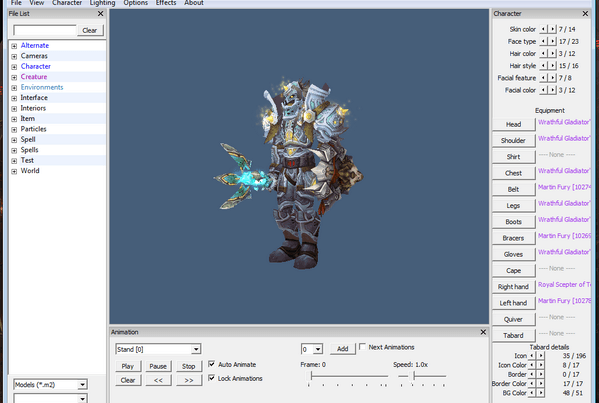Previous face type arrow
This screenshot has height=403, width=599.
[x=543, y=41]
